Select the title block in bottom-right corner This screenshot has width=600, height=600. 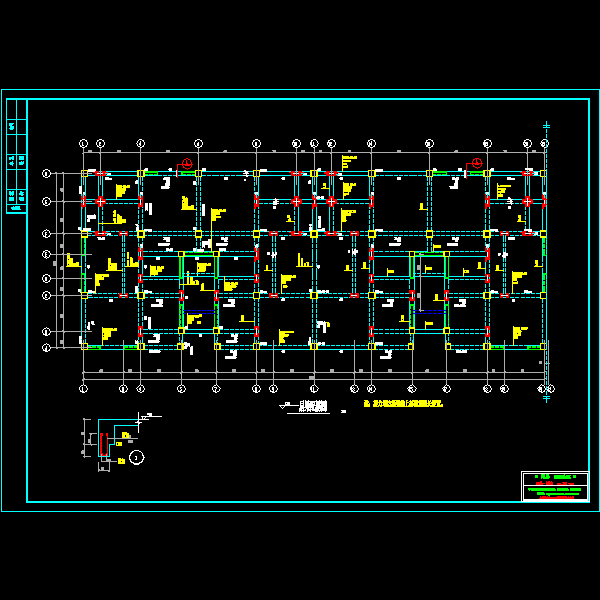coord(555,486)
